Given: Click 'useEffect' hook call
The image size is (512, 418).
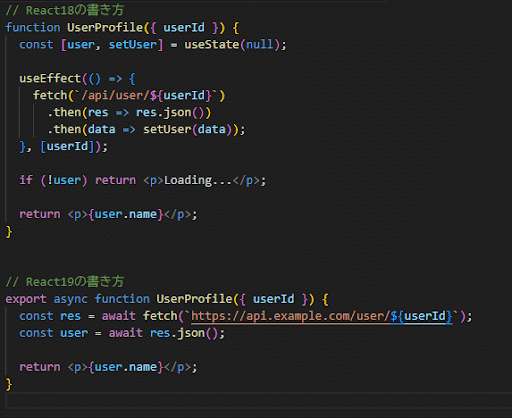Looking at the screenshot, I should point(50,78).
